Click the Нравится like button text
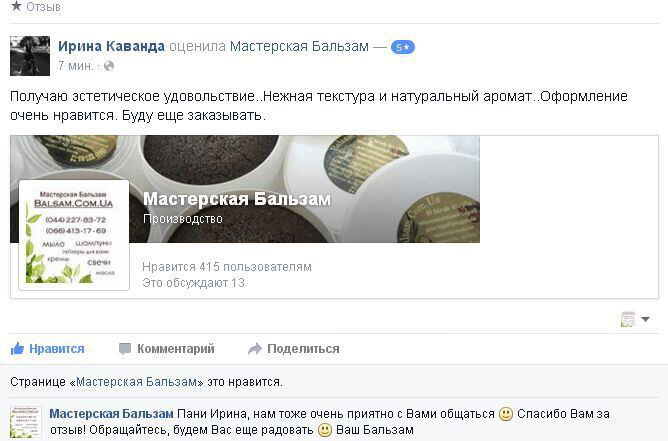This screenshot has width=668, height=441. pos(57,349)
